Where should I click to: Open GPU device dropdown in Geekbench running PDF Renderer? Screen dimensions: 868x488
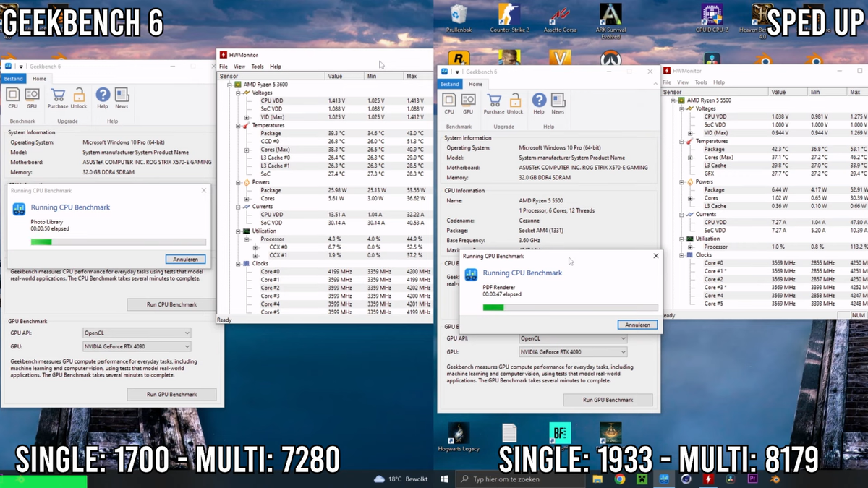coord(573,352)
